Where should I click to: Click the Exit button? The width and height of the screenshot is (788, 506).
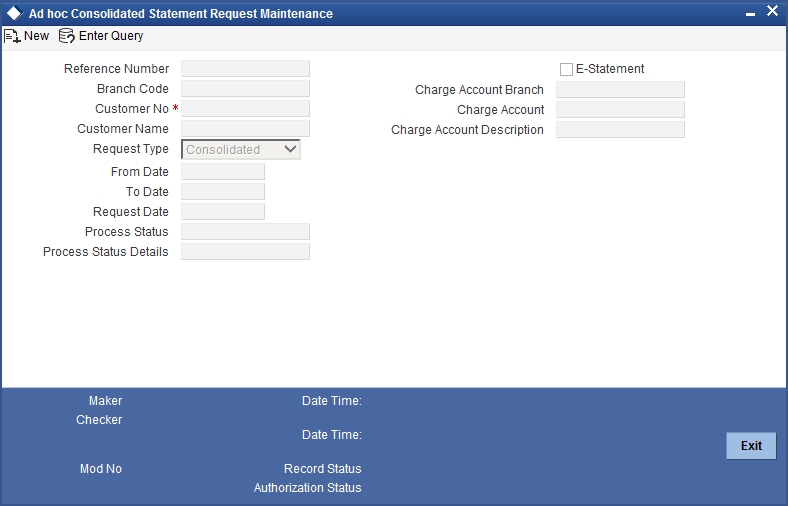click(x=751, y=446)
